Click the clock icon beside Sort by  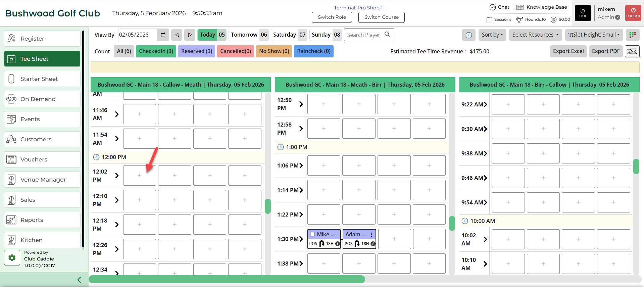coord(468,35)
